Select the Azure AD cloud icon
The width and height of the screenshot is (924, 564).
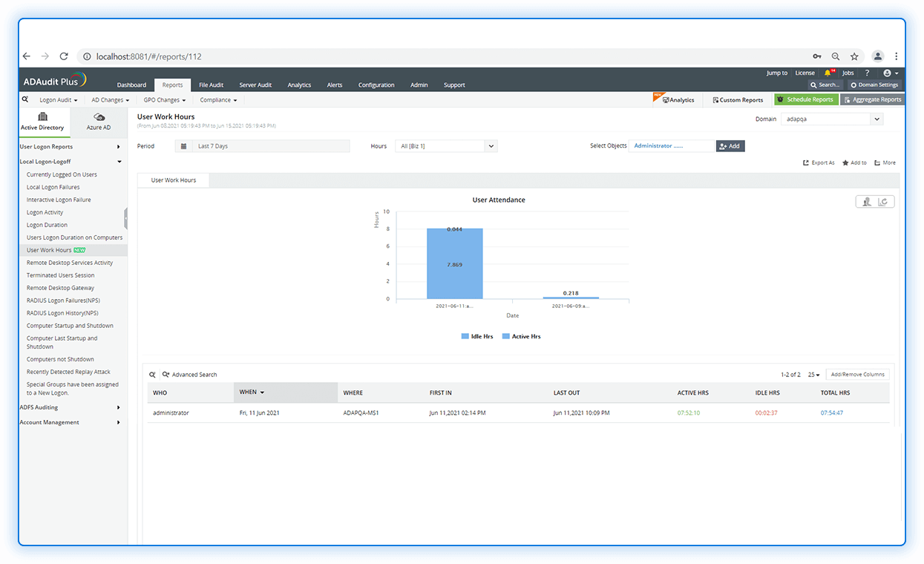click(x=99, y=117)
